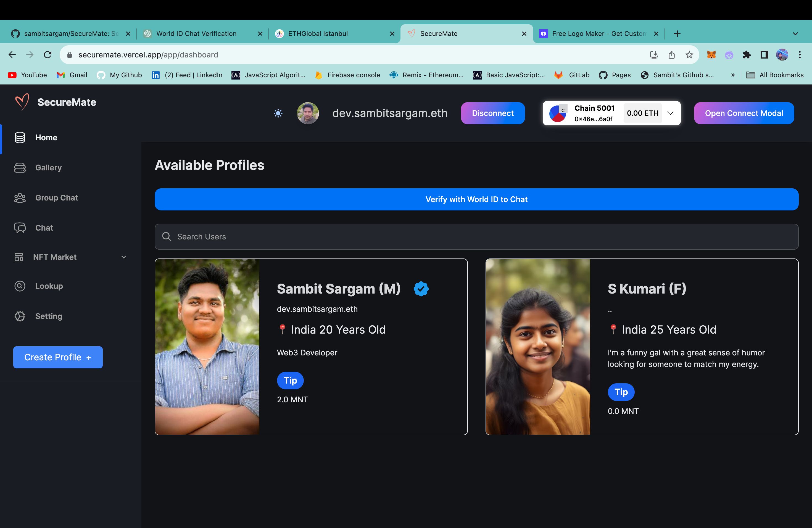Click the Group Chat sidebar icon

coord(19,197)
